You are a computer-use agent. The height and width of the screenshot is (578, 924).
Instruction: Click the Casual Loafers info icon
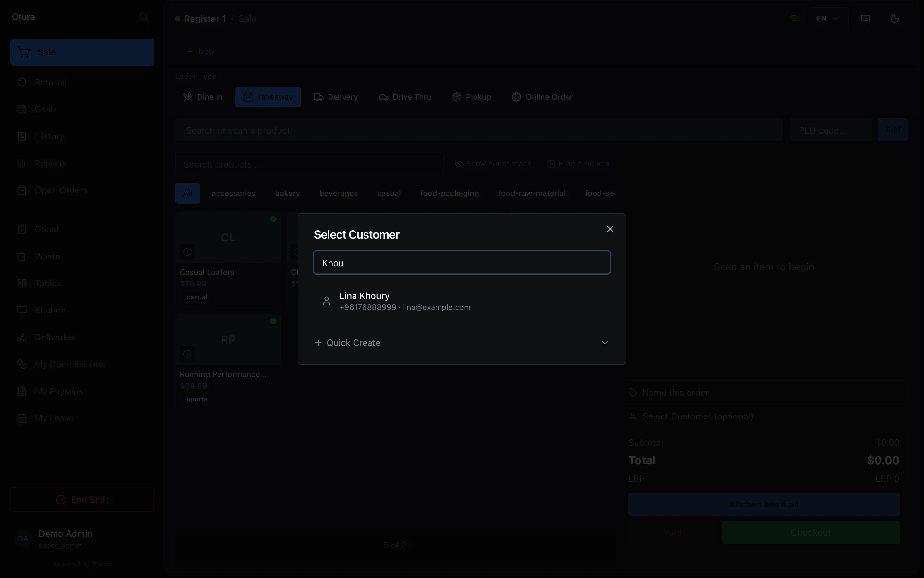187,251
